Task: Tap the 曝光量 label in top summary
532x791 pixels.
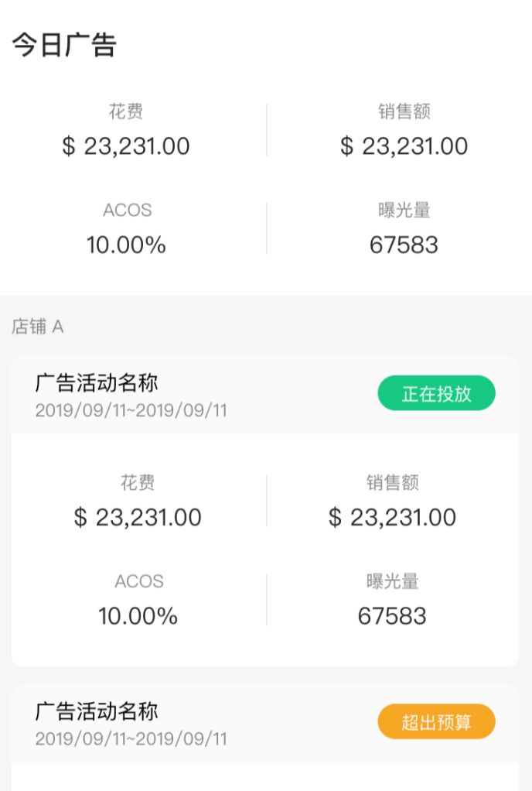Action: coord(404,210)
